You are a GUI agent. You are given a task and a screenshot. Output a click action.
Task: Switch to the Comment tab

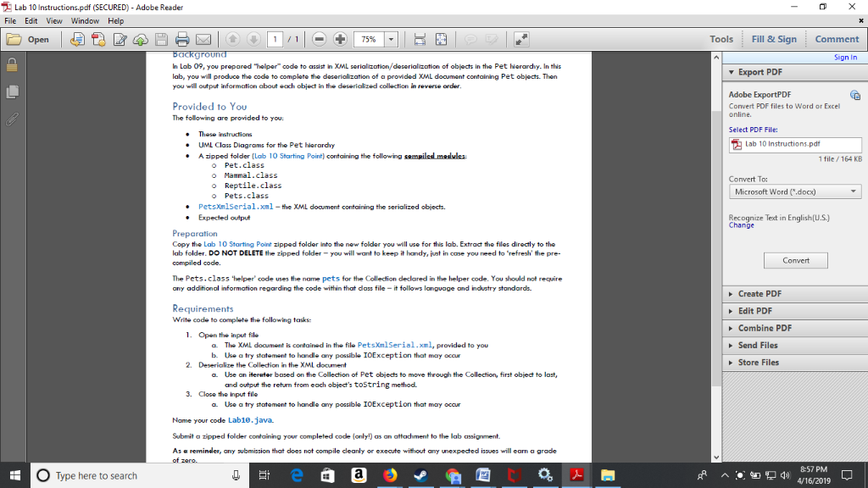tap(837, 39)
